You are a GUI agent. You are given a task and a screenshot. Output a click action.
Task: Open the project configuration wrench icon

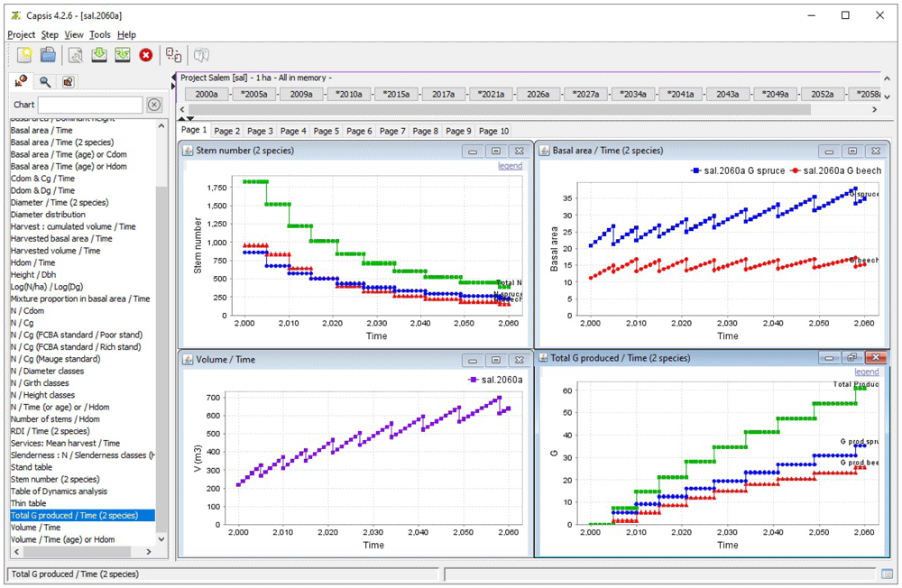(x=76, y=55)
